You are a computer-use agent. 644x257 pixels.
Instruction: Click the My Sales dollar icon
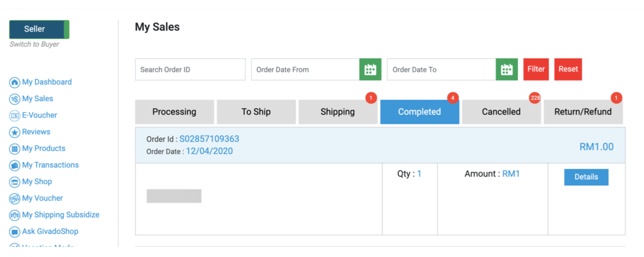pyautogui.click(x=14, y=99)
